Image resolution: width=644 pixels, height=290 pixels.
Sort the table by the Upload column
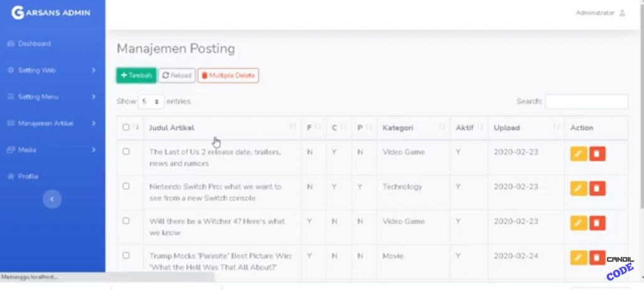pos(526,128)
